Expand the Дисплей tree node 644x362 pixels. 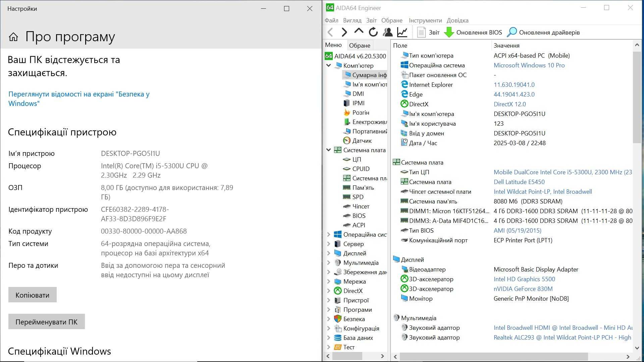coord(329,253)
